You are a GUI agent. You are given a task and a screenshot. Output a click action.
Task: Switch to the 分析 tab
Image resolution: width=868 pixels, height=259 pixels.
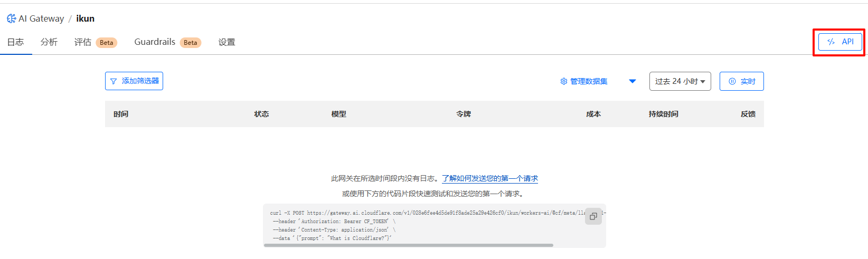coord(49,42)
